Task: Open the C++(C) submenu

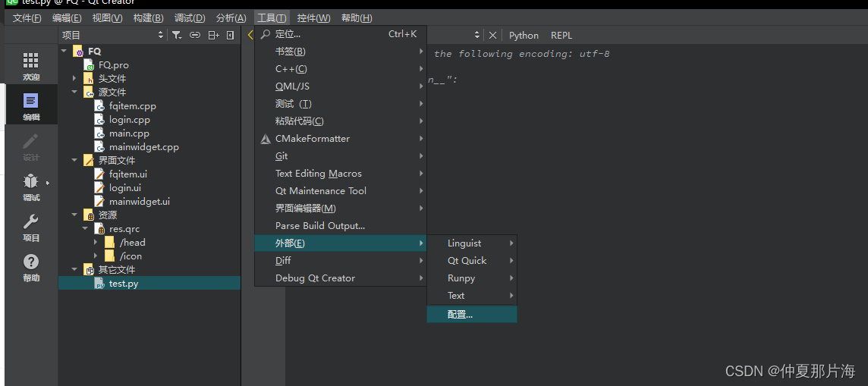Action: pyautogui.click(x=341, y=69)
